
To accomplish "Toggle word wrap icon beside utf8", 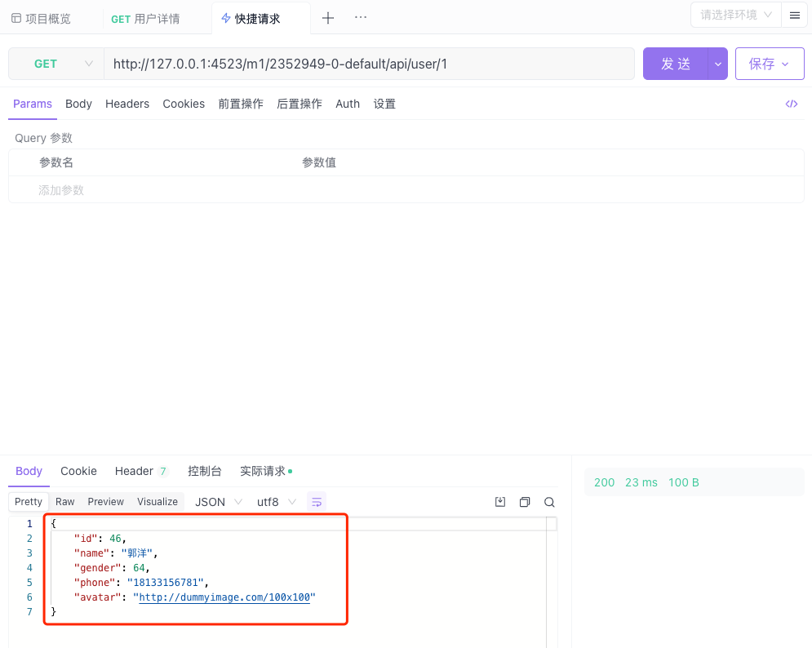I will point(317,502).
